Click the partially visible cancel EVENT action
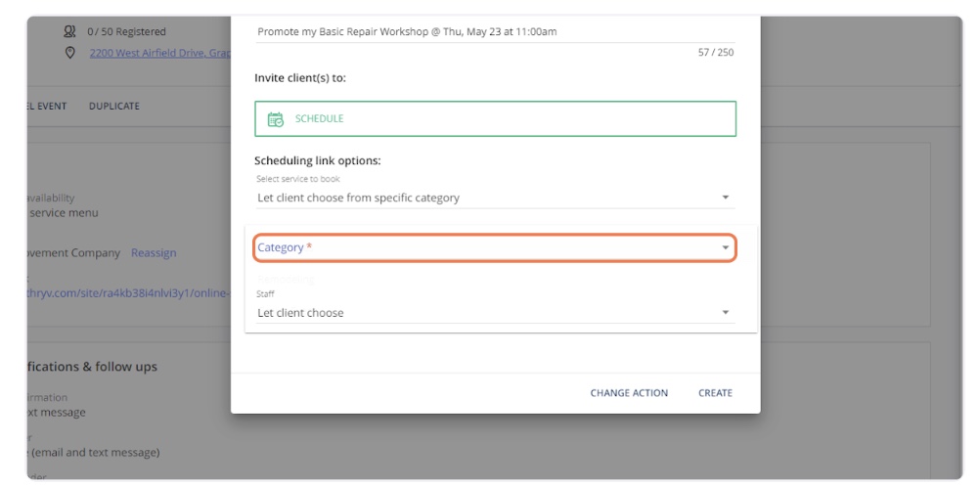980x487 pixels. tap(47, 107)
